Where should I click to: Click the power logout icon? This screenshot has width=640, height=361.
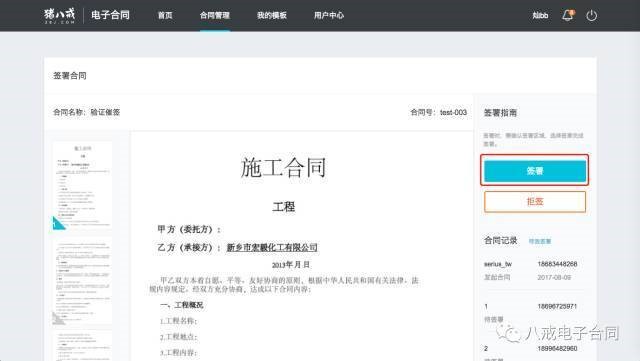coord(591,16)
